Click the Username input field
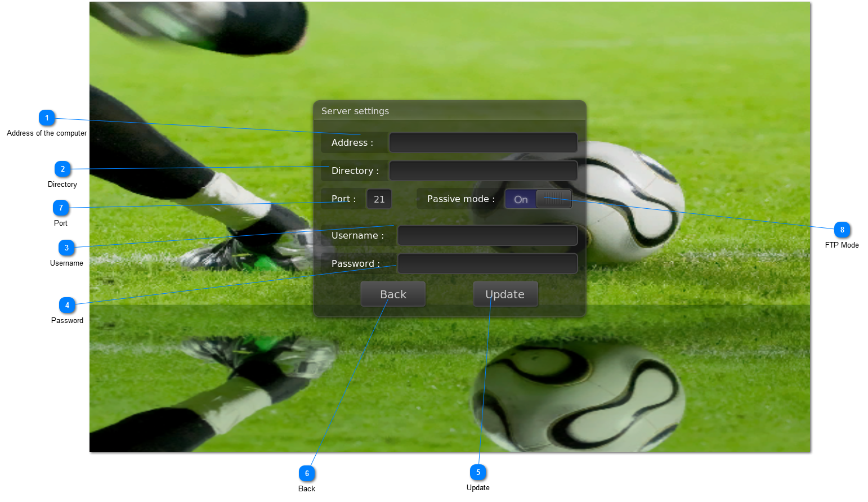 coord(487,236)
